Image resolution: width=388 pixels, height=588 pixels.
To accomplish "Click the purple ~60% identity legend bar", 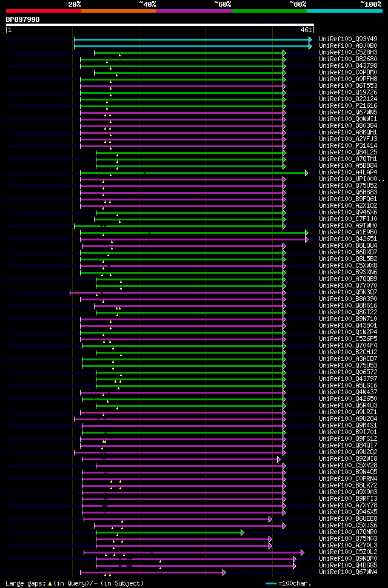I will coord(194,11).
